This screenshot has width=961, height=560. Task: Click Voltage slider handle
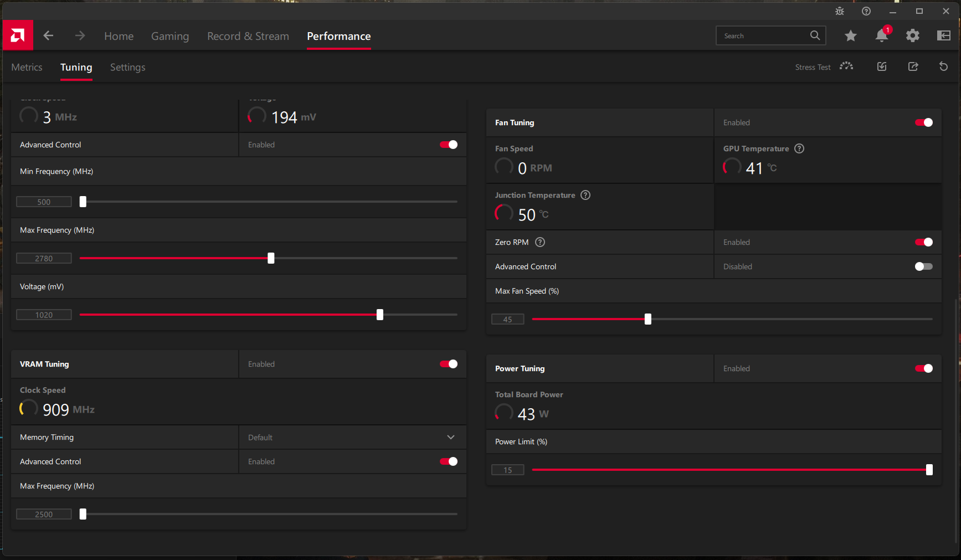[x=380, y=315]
